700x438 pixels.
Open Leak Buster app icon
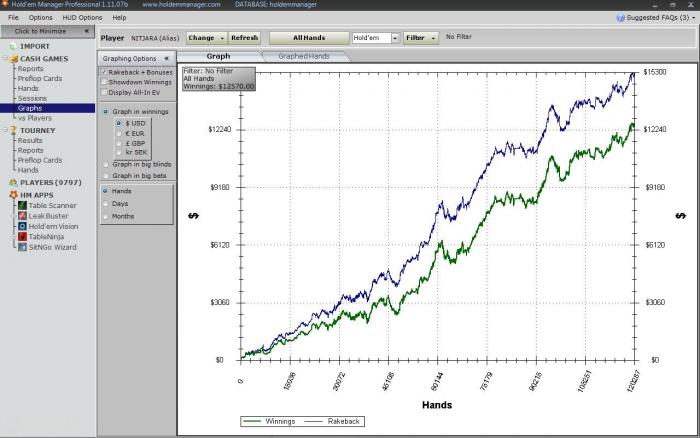[x=22, y=216]
